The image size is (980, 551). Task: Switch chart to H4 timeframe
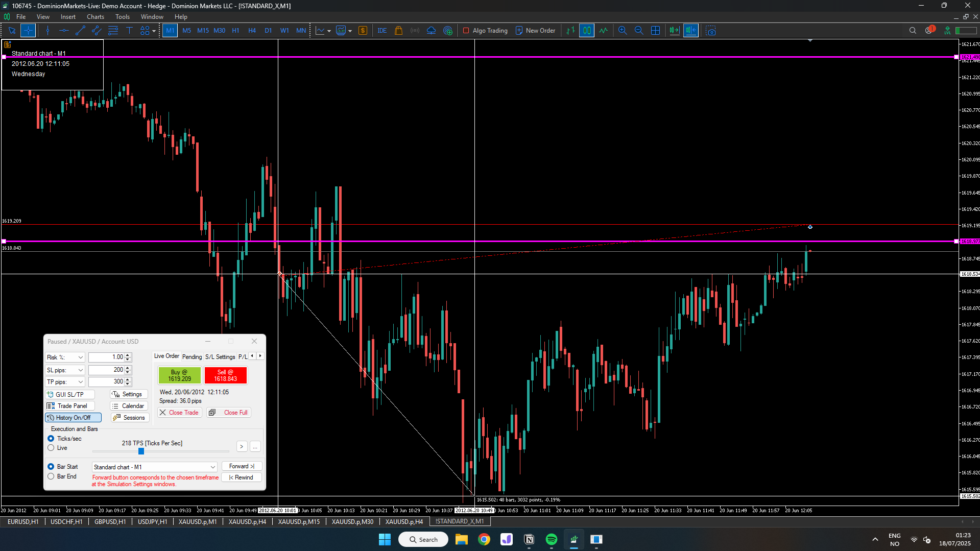[252, 31]
